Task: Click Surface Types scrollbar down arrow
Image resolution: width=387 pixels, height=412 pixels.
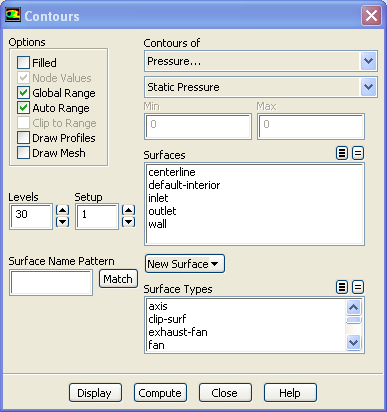Action: coord(353,343)
